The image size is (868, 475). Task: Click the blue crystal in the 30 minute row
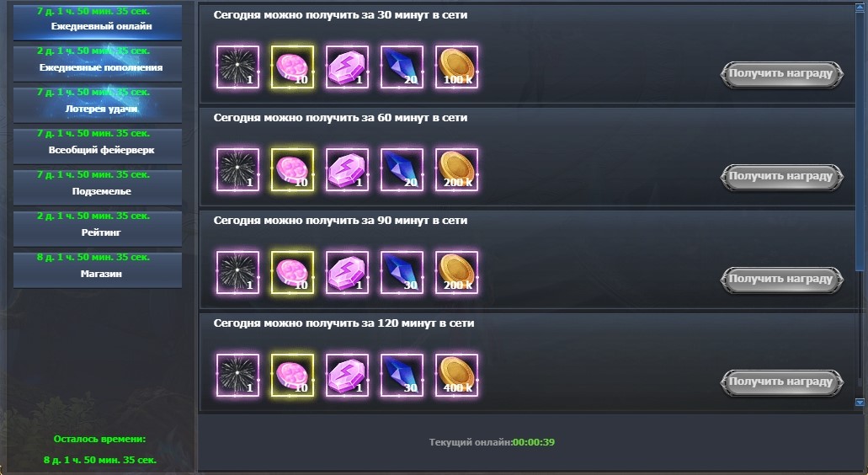402,67
